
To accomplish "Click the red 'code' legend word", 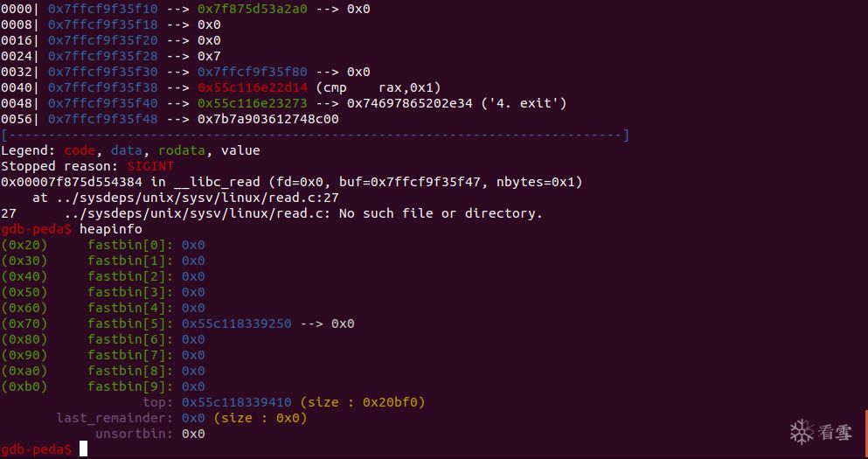I will [80, 150].
